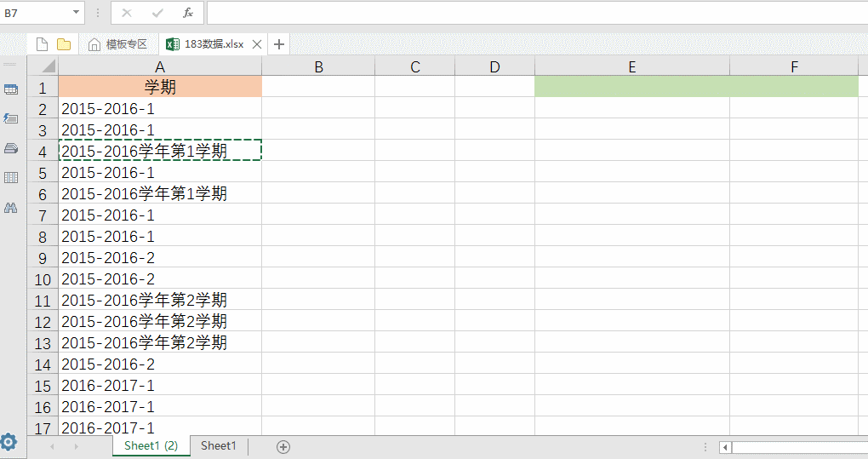Select column F header
The width and height of the screenshot is (868, 459).
(x=794, y=67)
